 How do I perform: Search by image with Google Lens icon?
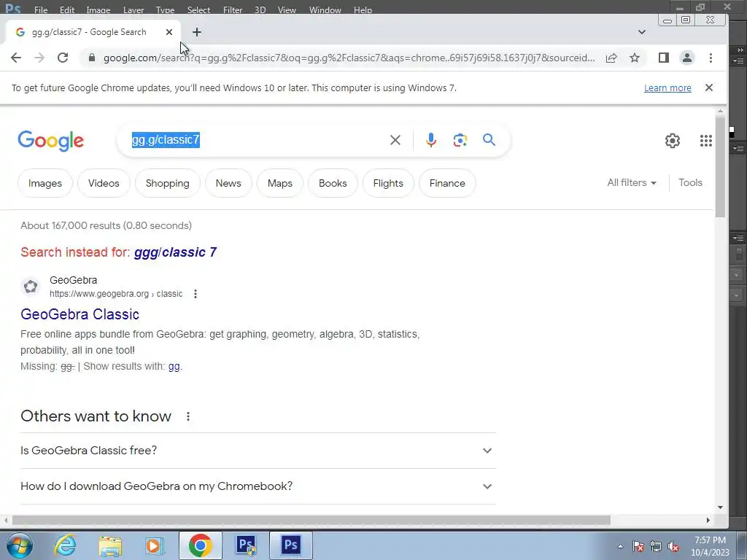point(460,140)
